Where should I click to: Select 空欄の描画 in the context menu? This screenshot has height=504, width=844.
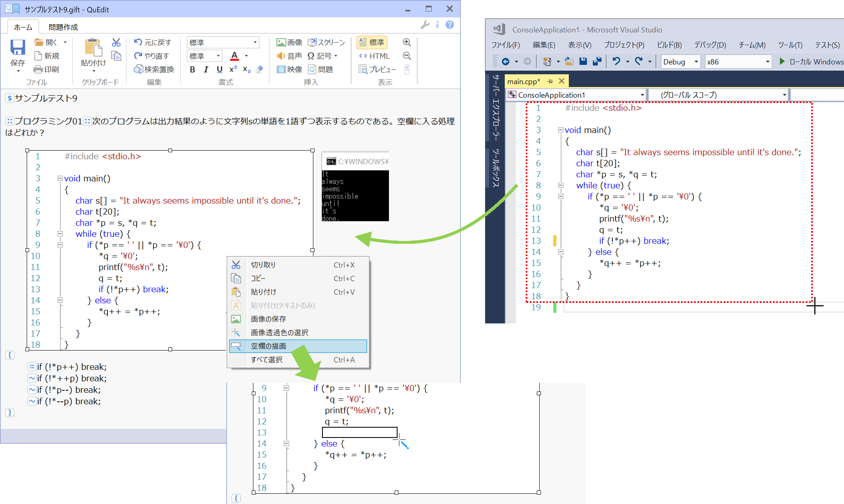[x=298, y=346]
